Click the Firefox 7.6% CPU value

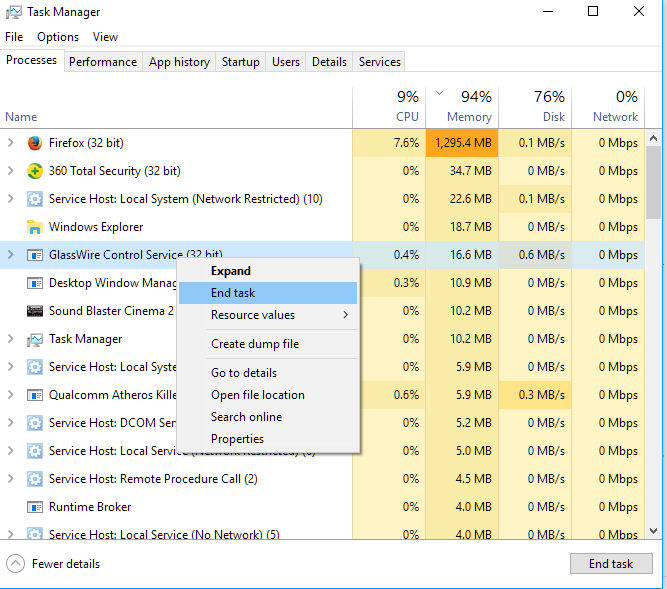point(389,143)
